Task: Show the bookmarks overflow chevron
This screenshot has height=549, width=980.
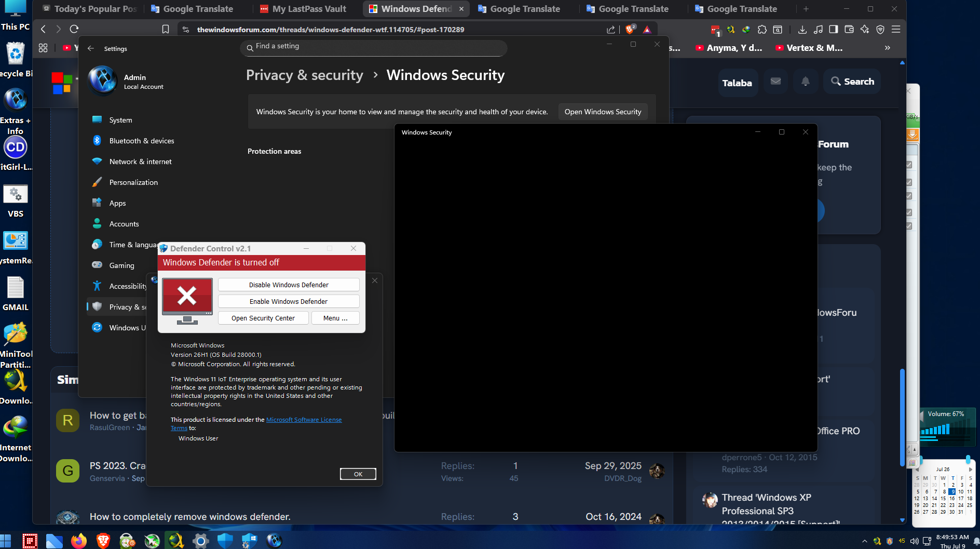Action: coord(888,48)
